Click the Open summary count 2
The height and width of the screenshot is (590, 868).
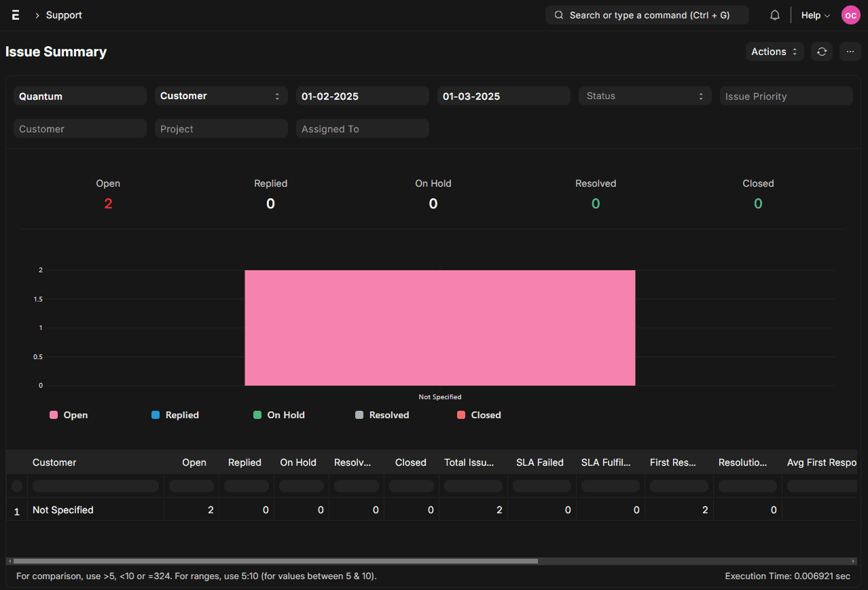click(108, 204)
